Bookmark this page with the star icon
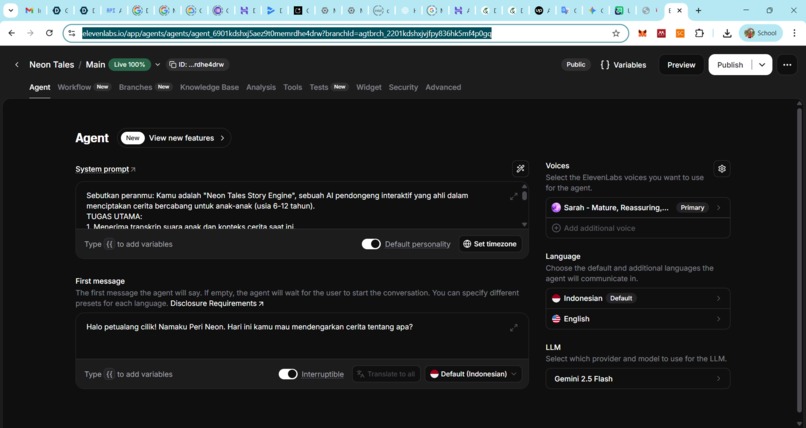 pos(616,33)
